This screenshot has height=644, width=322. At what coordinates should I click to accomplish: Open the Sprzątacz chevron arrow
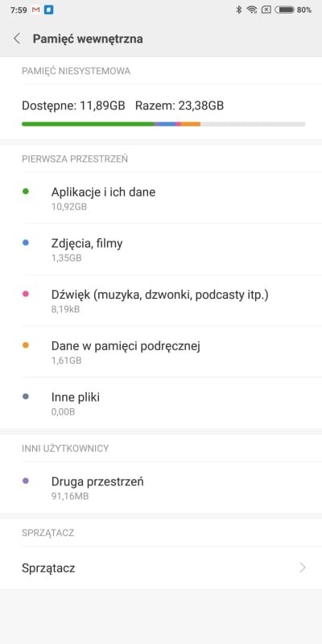pos(303,568)
